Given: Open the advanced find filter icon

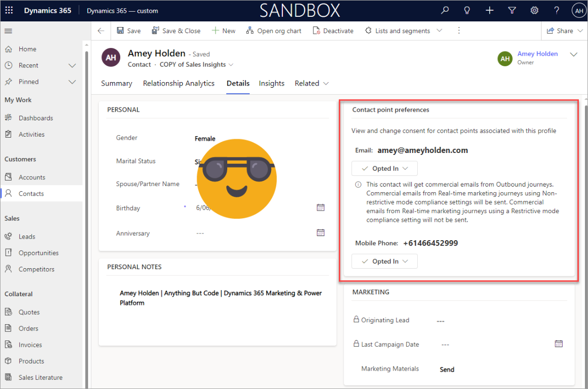Looking at the screenshot, I should [512, 11].
